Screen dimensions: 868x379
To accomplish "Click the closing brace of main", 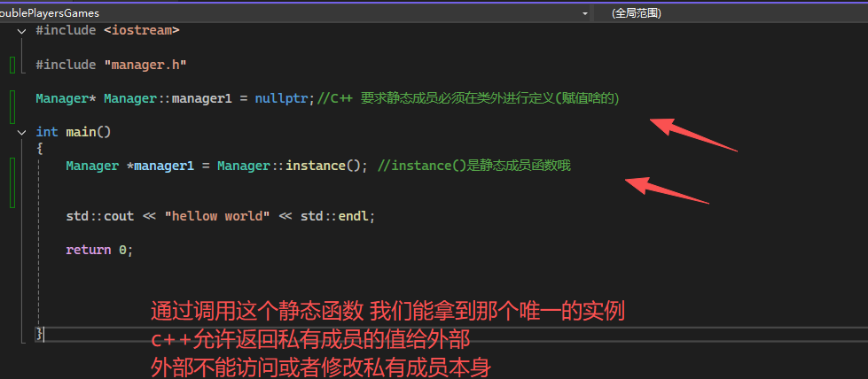I will [x=39, y=334].
